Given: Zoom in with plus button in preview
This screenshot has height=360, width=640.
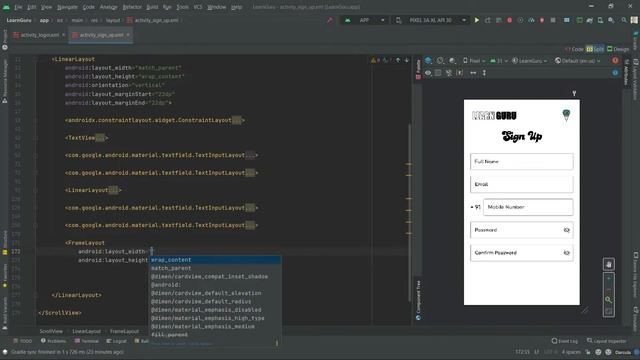Looking at the screenshot, I should [609, 279].
